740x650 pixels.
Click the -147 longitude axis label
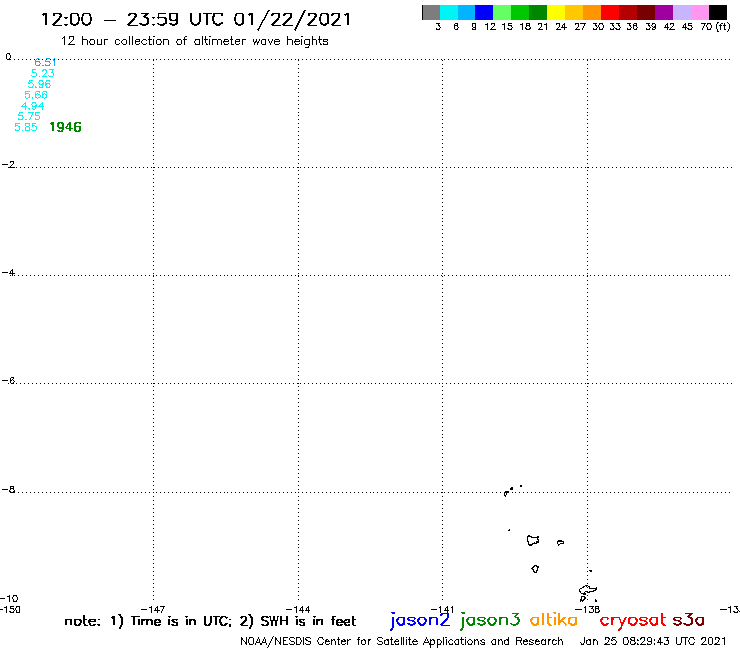(x=153, y=609)
